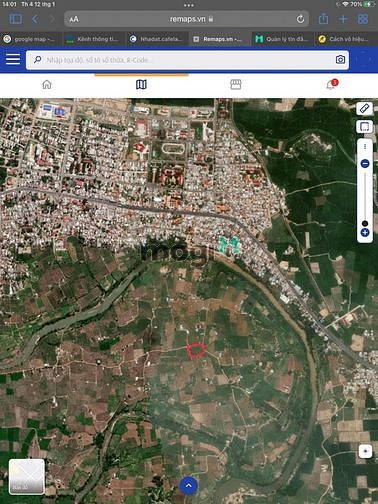Image resolution: width=378 pixels, height=504 pixels.
Task: Switch to the Nhadat.cafeland tab
Action: [157, 39]
